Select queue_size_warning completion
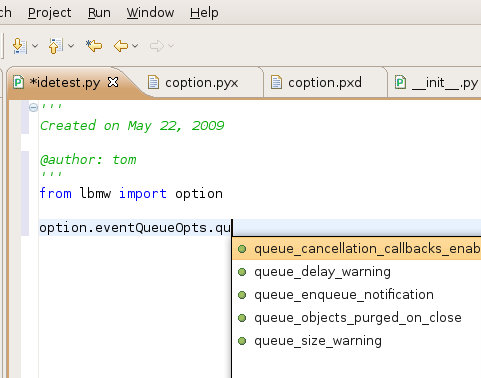The width and height of the screenshot is (481, 378). pyautogui.click(x=357, y=341)
